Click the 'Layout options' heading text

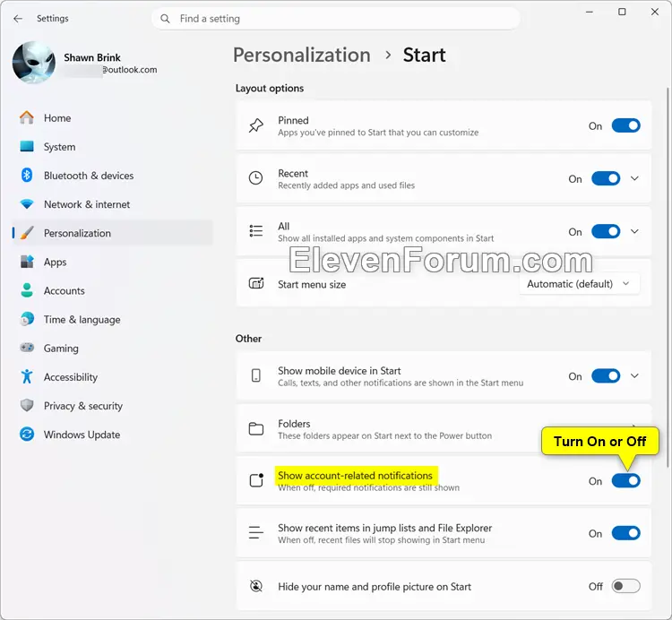coord(270,89)
